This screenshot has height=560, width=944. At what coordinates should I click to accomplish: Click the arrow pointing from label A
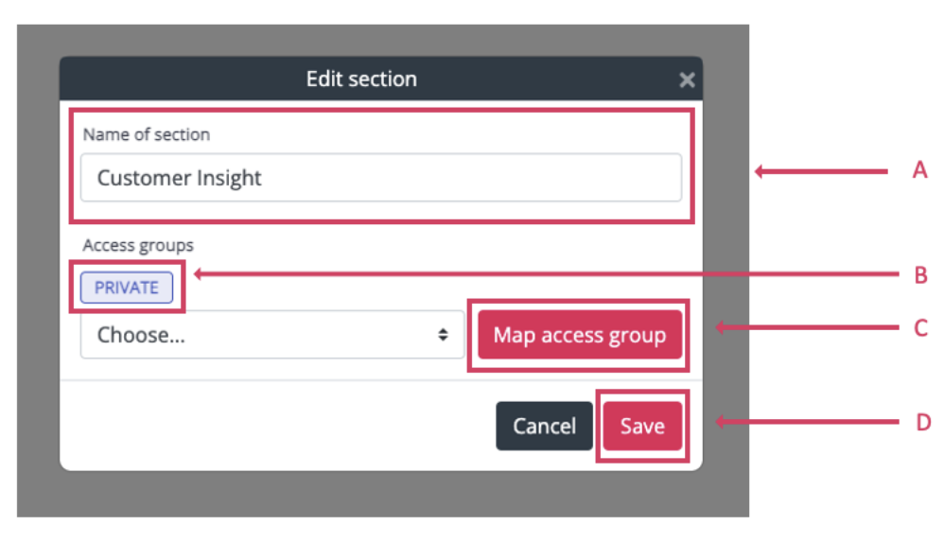[821, 171]
